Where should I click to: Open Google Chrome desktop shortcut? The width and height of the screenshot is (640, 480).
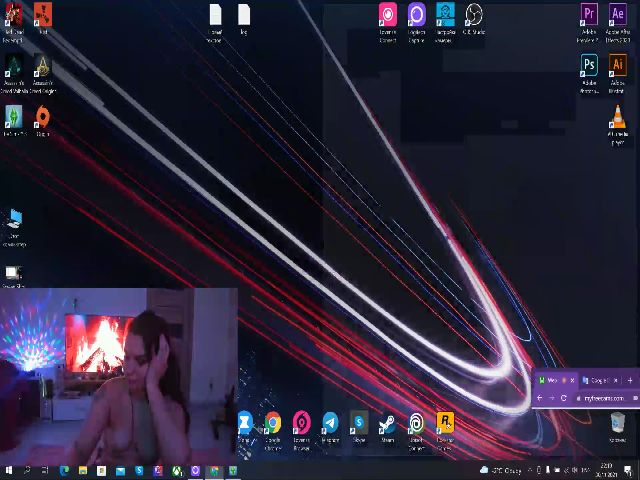pos(273,423)
